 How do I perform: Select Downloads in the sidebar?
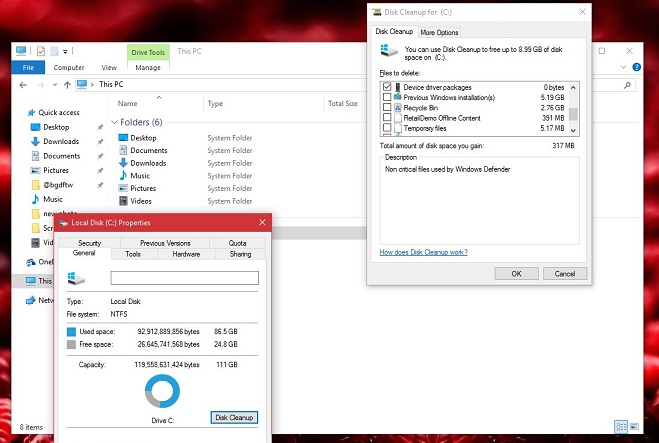click(61, 141)
